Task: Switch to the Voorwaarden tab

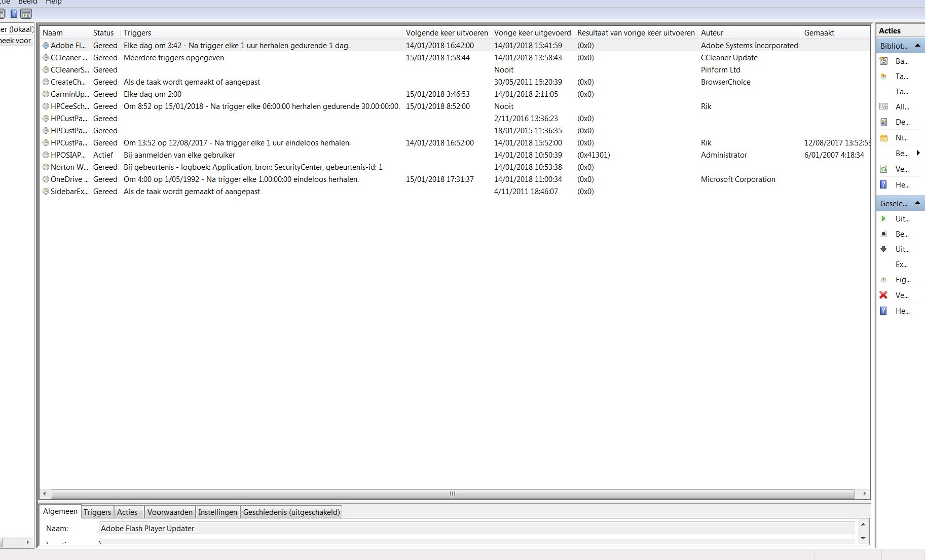Action: tap(170, 512)
